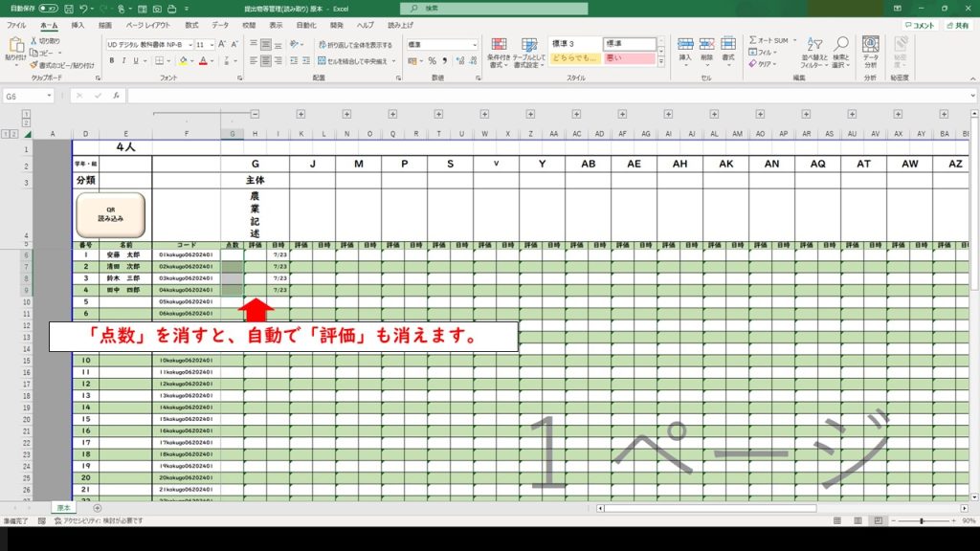Click the Bold formatting icon
Image resolution: width=980 pixels, height=551 pixels.
pyautogui.click(x=111, y=61)
